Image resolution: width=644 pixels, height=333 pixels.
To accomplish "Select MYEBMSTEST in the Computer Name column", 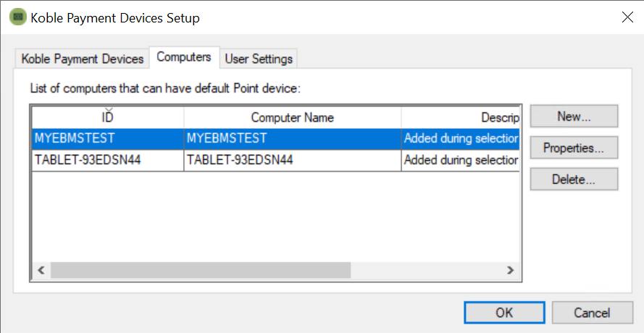I will coord(293,138).
